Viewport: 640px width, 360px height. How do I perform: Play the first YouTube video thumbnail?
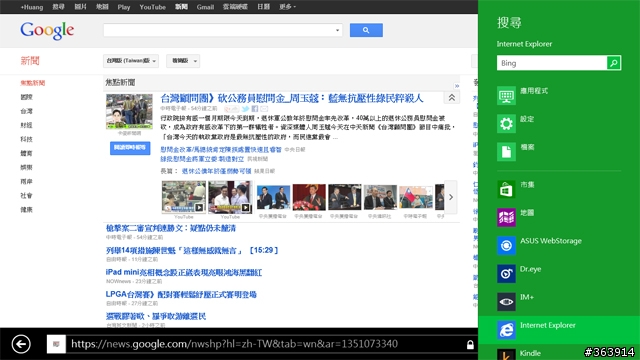[x=184, y=197]
